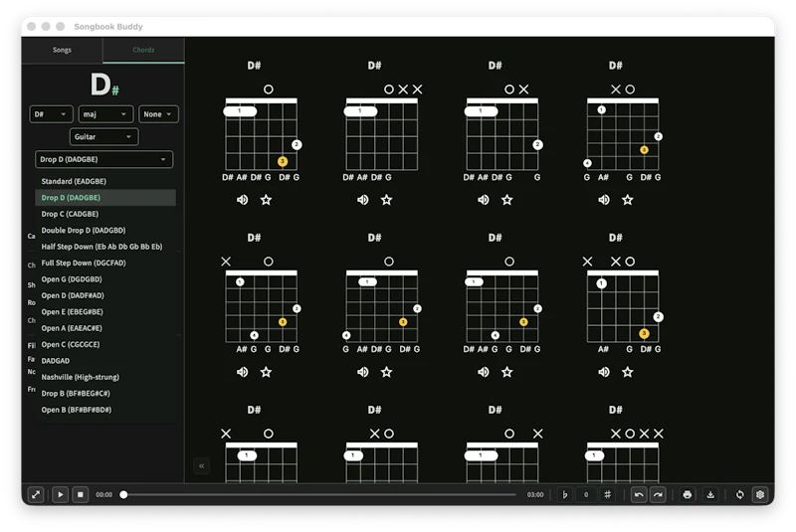Click the playback position slider handle
This screenshot has width=796, height=532.
(123, 494)
